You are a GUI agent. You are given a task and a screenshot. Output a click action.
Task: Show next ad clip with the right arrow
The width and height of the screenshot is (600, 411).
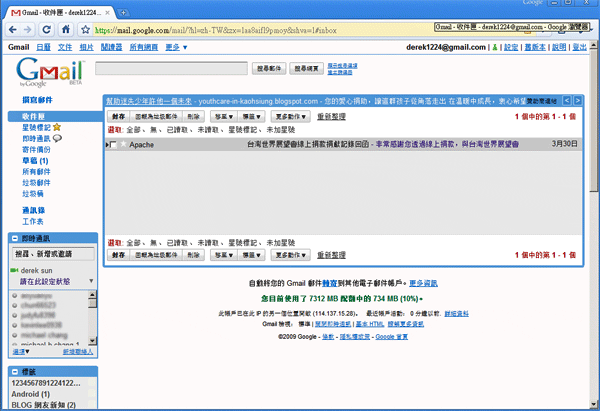577,101
